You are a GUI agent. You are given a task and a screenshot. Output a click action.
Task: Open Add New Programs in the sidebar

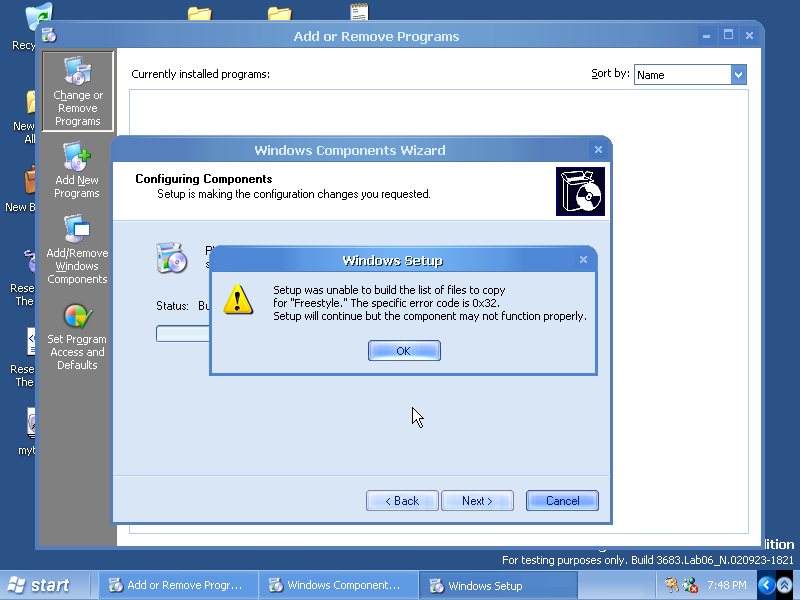(77, 170)
